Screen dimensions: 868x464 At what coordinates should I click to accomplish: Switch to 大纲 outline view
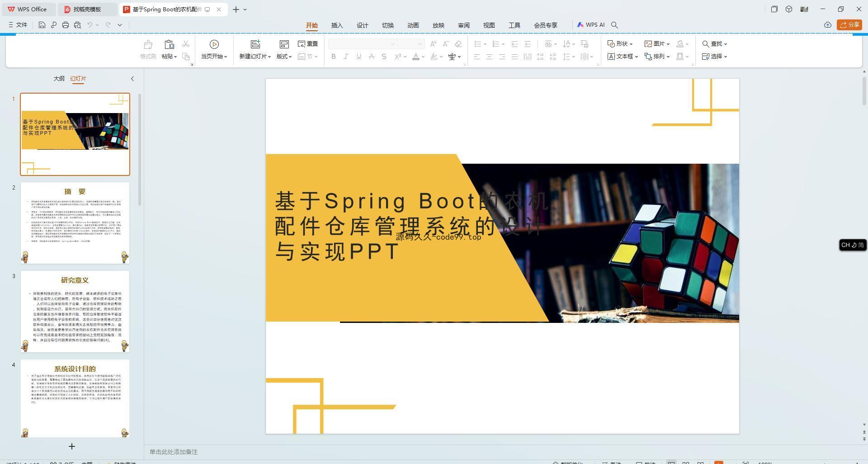pos(59,79)
